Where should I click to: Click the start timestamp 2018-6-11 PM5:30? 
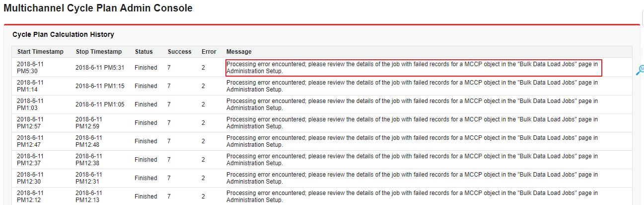click(x=30, y=68)
